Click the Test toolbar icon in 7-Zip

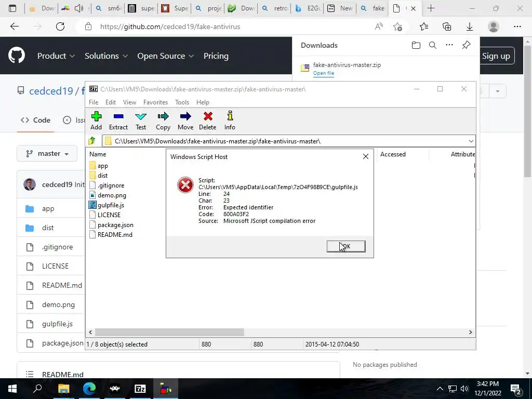(140, 121)
